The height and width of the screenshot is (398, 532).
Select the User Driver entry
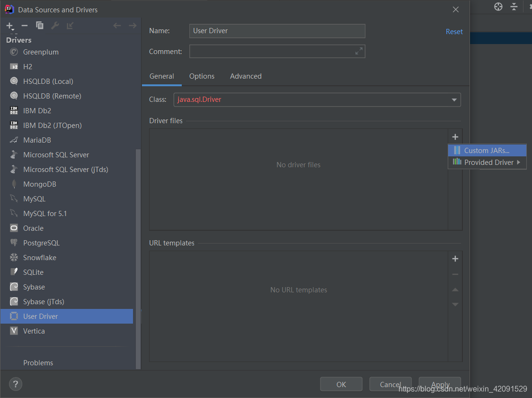(x=67, y=316)
